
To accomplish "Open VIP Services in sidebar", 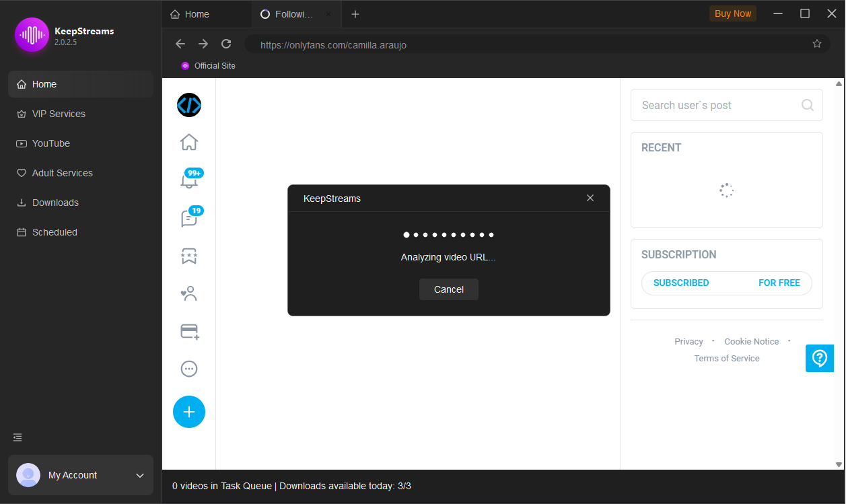I will click(81, 114).
